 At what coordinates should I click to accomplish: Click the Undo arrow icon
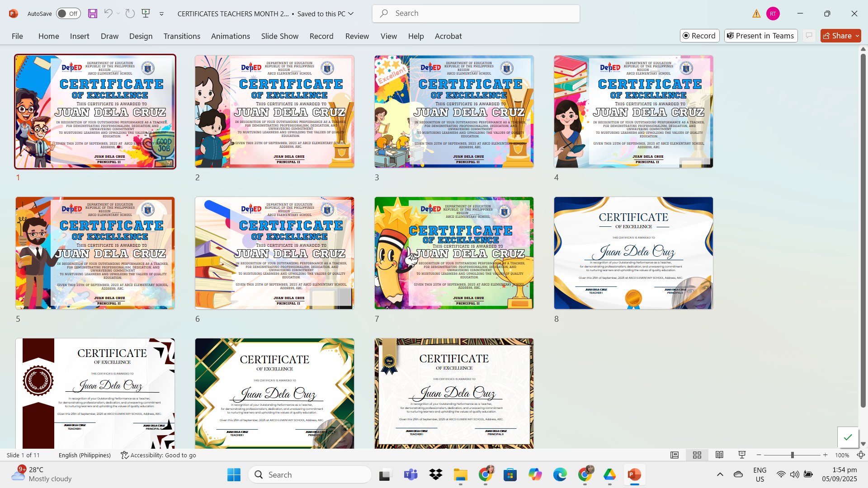(108, 14)
